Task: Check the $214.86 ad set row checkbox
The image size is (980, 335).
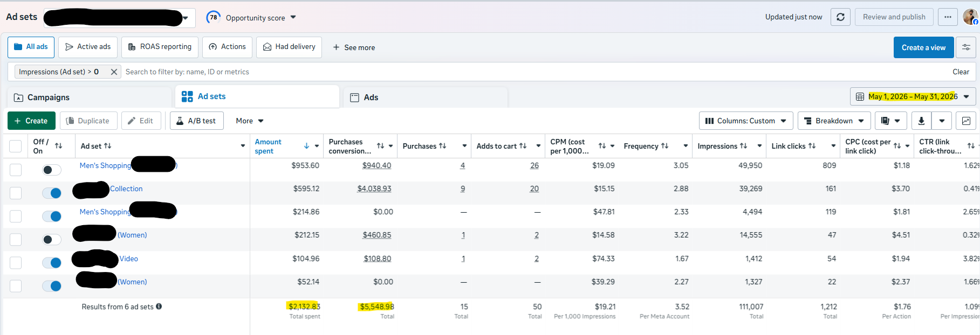Action: 16,216
